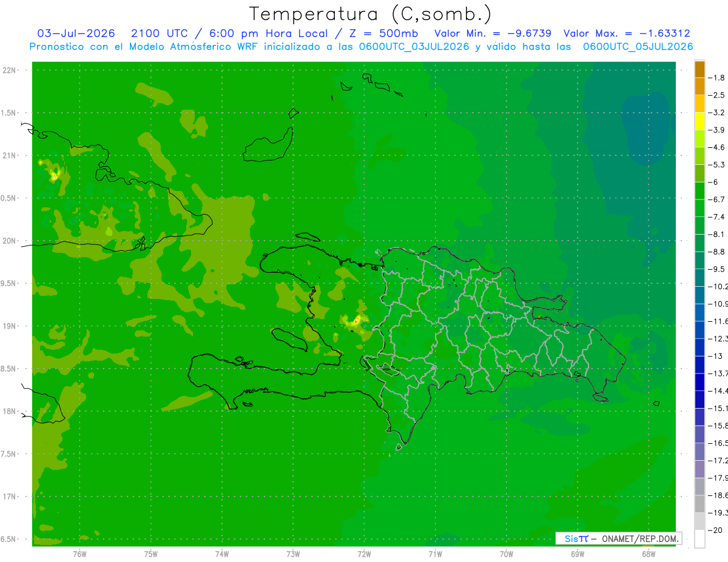Viewport: 728px width, 562px height.
Task: Select the white bottom legend swatch below -20
Action: [x=699, y=539]
